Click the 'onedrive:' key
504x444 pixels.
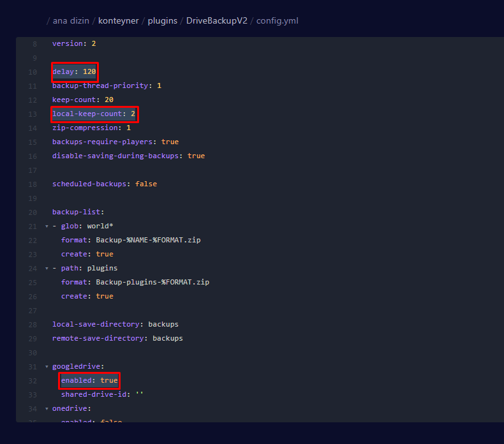coord(71,409)
